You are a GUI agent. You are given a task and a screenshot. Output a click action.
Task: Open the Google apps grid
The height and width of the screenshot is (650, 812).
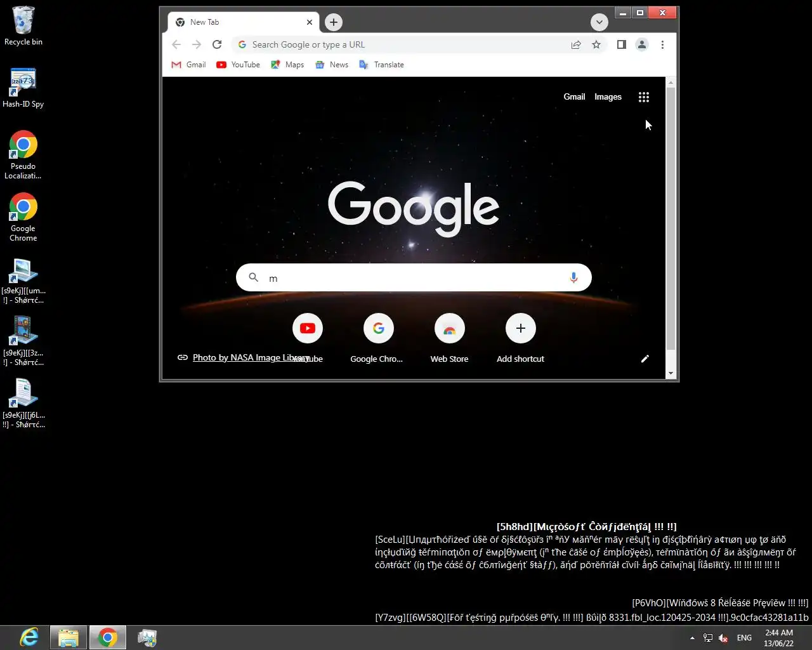pos(644,97)
